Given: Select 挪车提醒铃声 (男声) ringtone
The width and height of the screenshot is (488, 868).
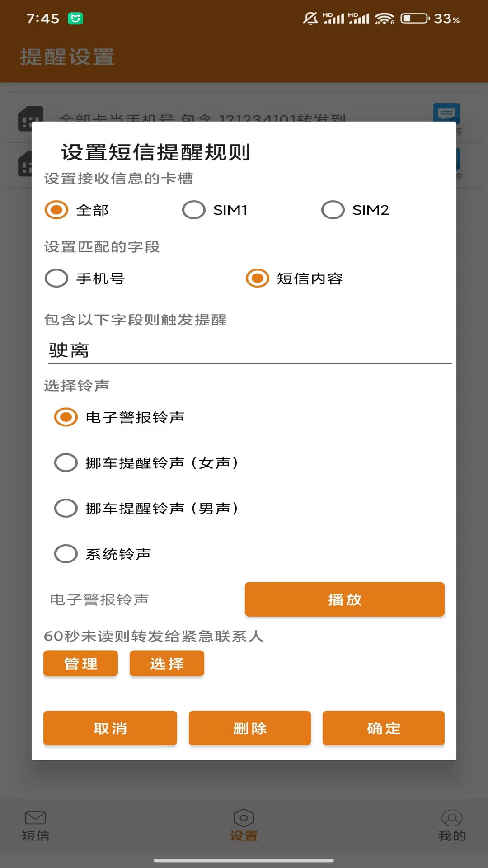Looking at the screenshot, I should pos(66,508).
